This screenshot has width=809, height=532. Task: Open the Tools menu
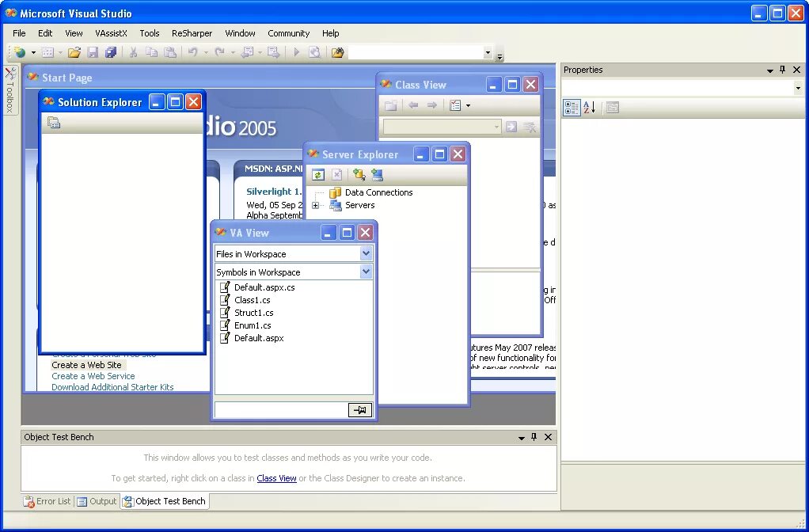[149, 33]
